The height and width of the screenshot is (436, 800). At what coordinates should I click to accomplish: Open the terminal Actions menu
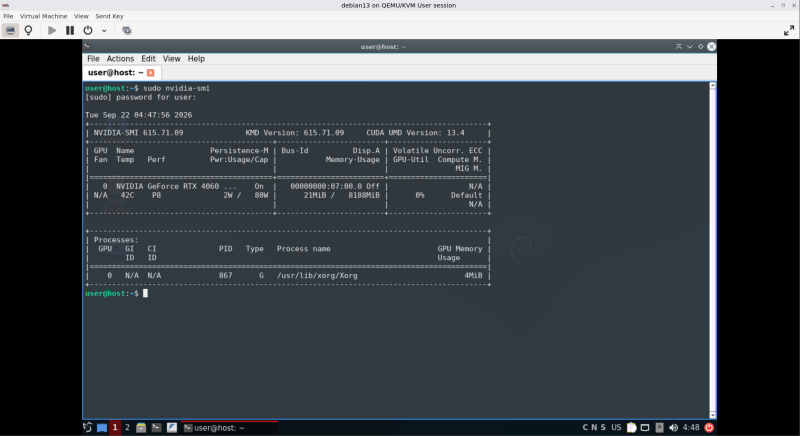click(x=120, y=59)
